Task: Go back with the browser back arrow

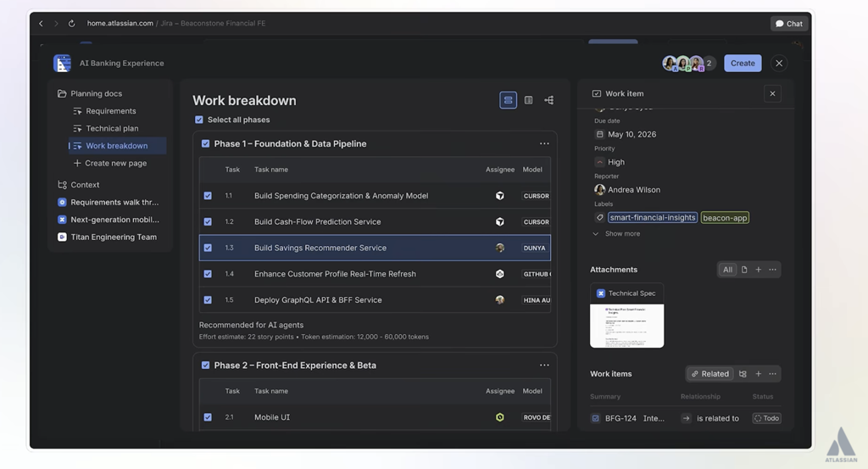Action: [x=41, y=23]
